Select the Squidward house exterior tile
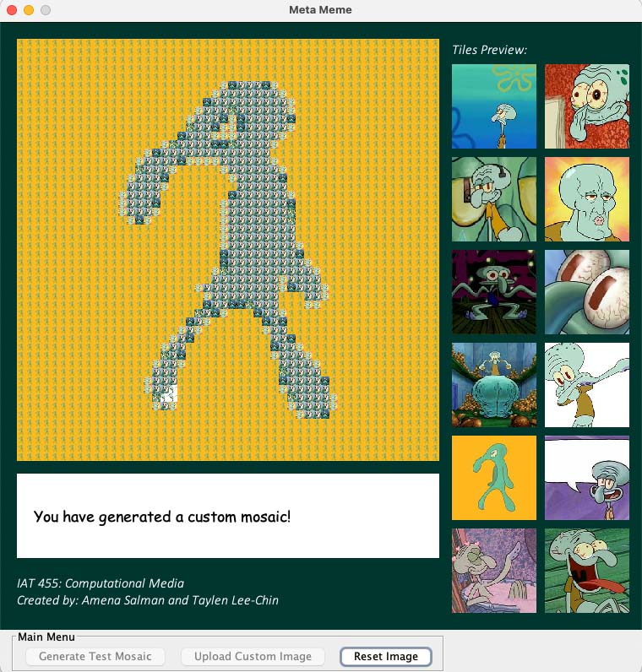 pos(494,385)
